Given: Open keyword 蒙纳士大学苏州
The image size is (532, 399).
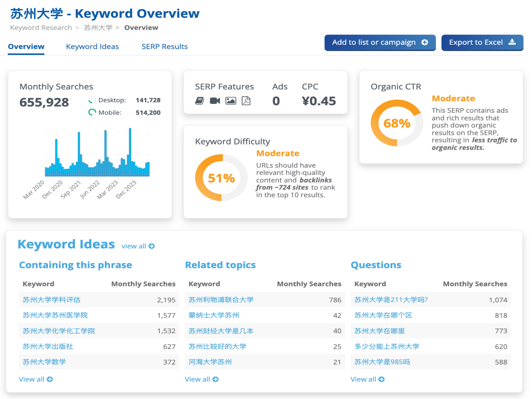Looking at the screenshot, I should pos(214,316).
